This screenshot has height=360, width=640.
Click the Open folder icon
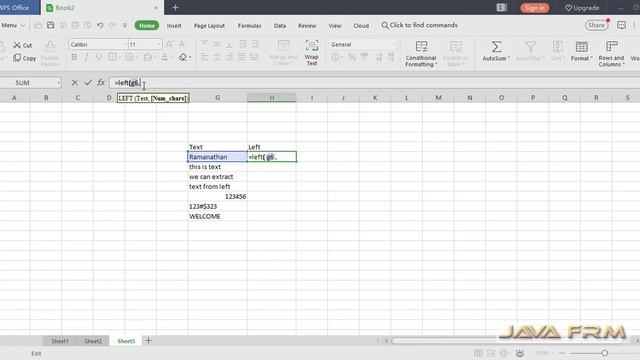(x=38, y=25)
